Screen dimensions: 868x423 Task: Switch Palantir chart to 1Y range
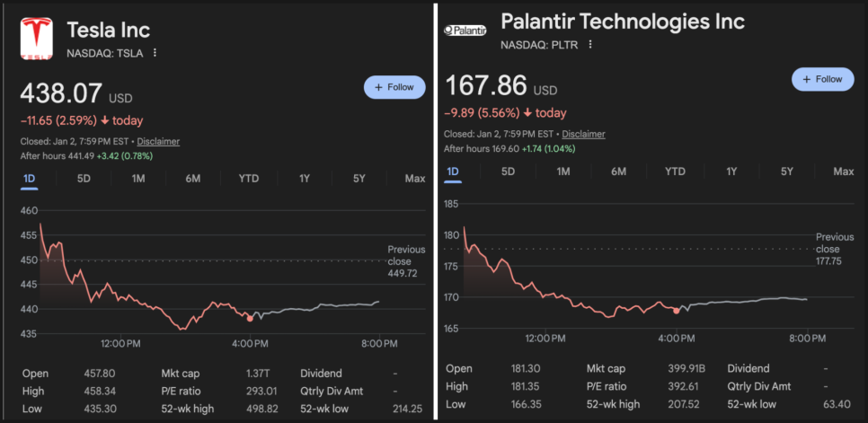pyautogui.click(x=731, y=172)
